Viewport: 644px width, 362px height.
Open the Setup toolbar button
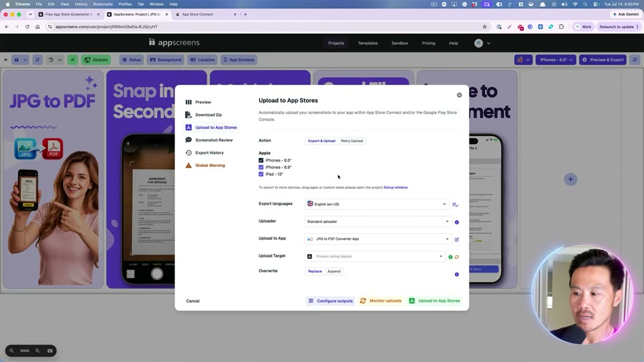131,60
